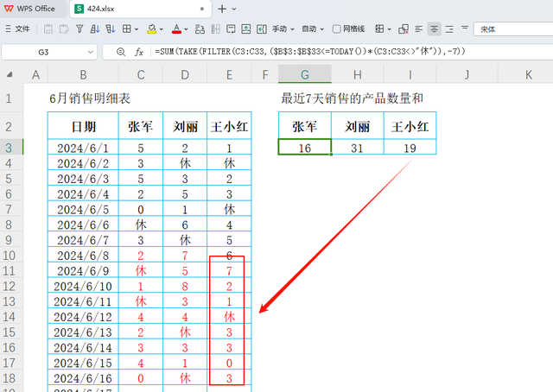
Task: Sort descending with the second sort icon
Action: tap(111, 28)
